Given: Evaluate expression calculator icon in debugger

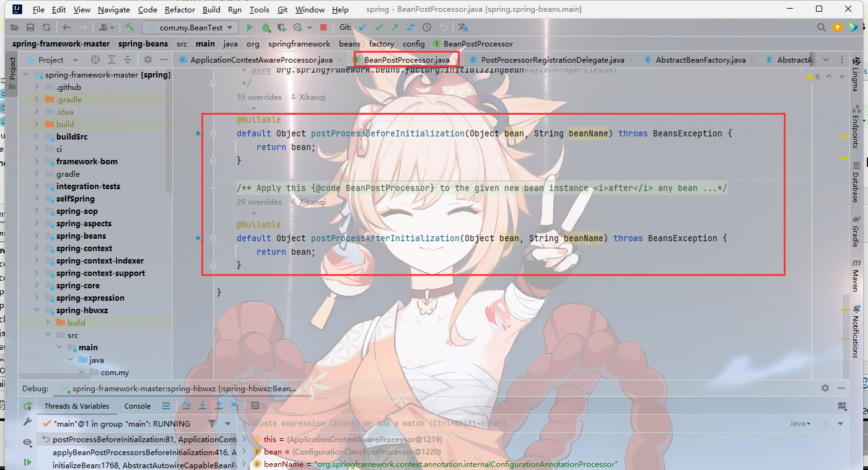Looking at the screenshot, I should (255, 406).
